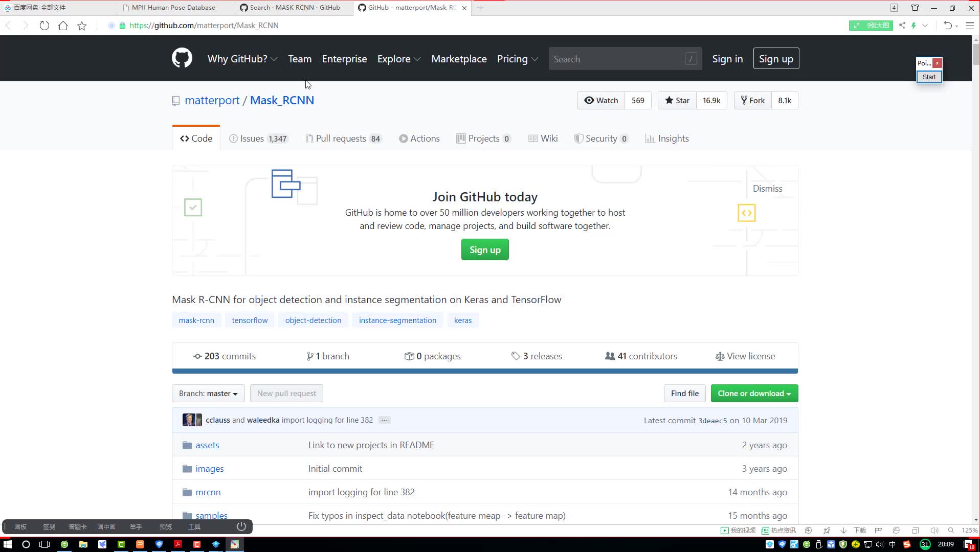
Task: Open the browser skin shirt icon
Action: tap(915, 8)
